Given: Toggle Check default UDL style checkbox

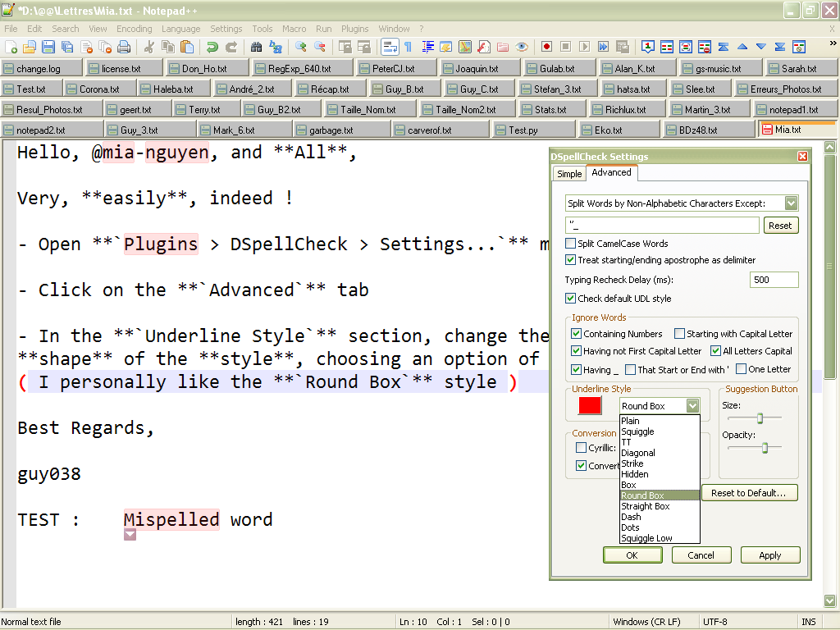Looking at the screenshot, I should (571, 299).
